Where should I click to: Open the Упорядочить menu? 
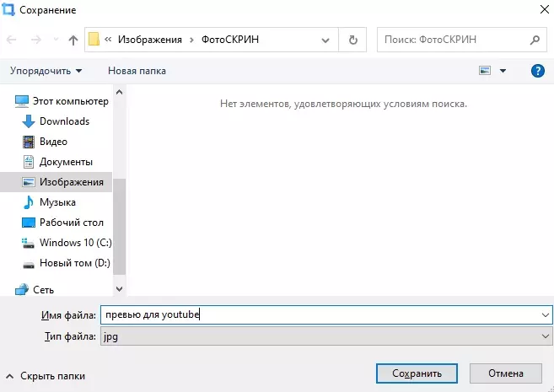click(x=46, y=71)
